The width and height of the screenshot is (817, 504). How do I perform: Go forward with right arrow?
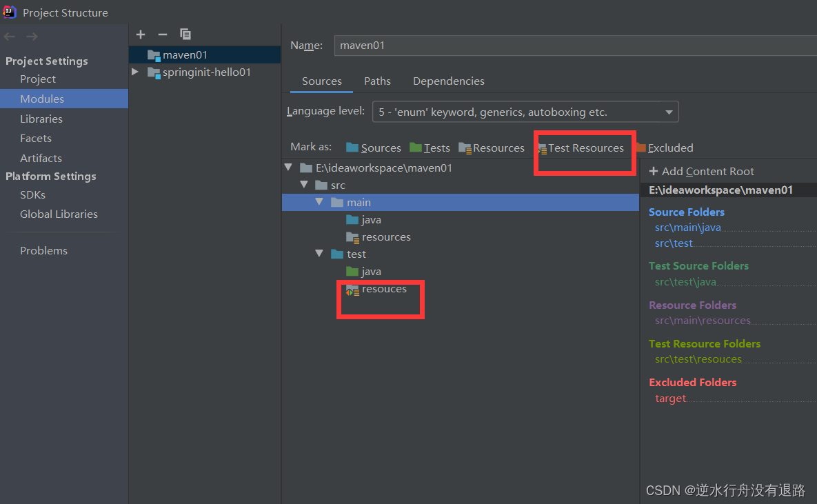pyautogui.click(x=32, y=37)
